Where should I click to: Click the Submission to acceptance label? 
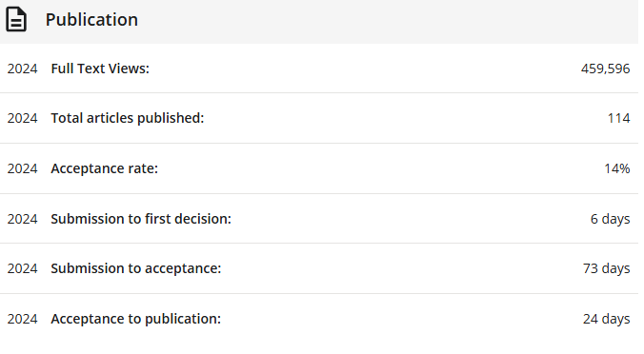click(x=136, y=268)
